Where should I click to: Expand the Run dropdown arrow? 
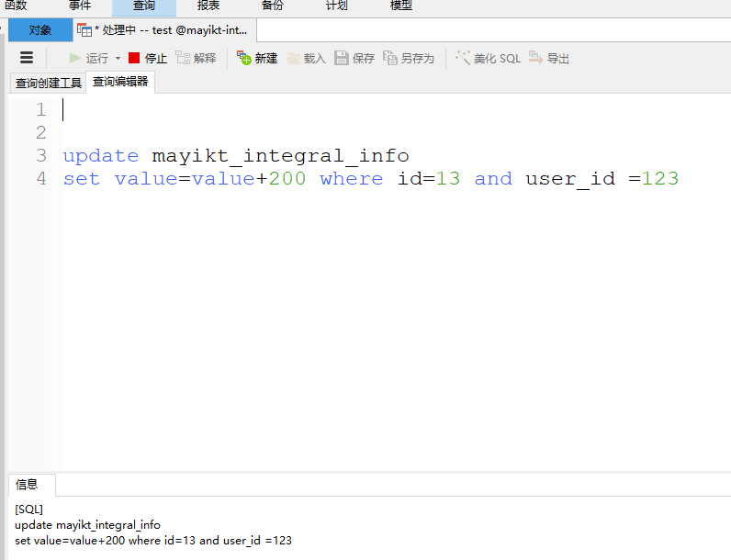pyautogui.click(x=118, y=58)
